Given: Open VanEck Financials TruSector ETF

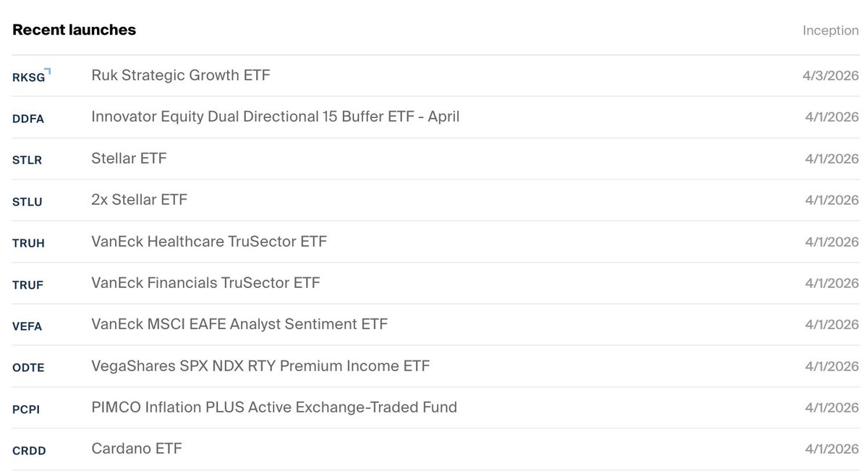Looking at the screenshot, I should (205, 283).
